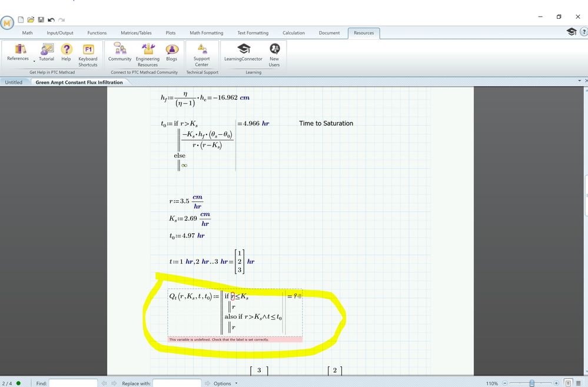
Task: Click the vertical scrollbar of the worksheet
Action: [x=586, y=195]
